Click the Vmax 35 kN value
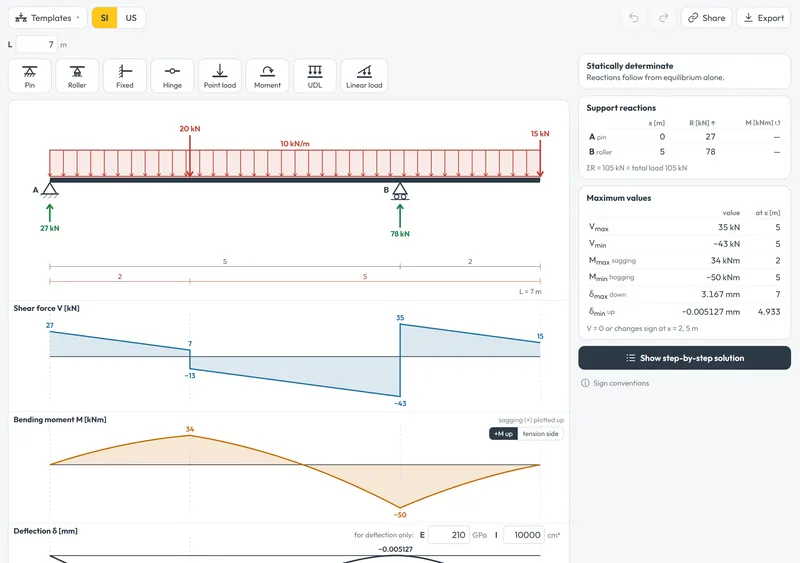 729,227
